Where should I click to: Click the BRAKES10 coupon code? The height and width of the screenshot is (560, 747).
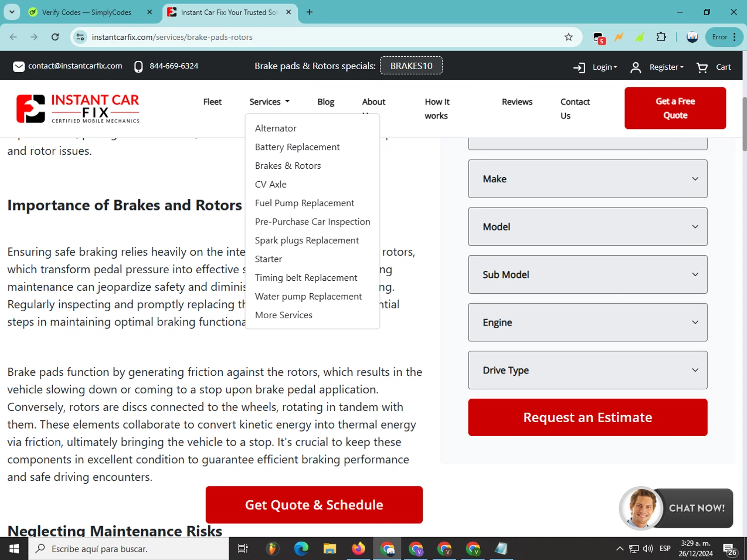click(411, 66)
